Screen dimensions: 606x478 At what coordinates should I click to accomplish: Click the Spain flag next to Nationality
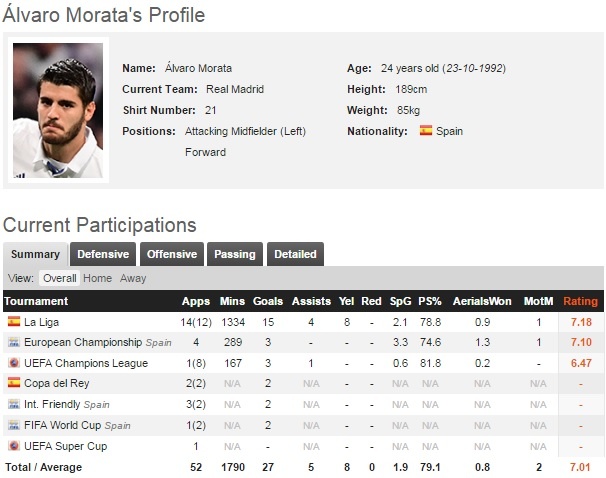[x=426, y=131]
